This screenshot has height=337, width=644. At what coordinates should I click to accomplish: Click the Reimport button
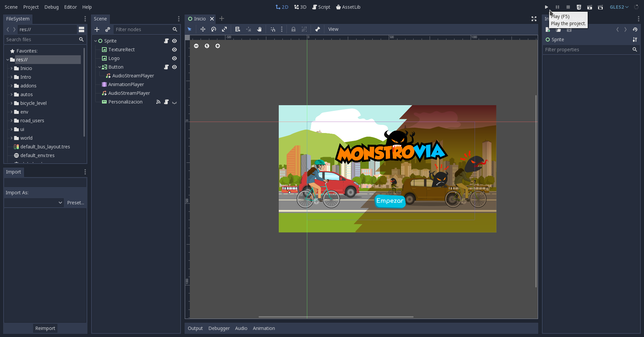(x=45, y=328)
